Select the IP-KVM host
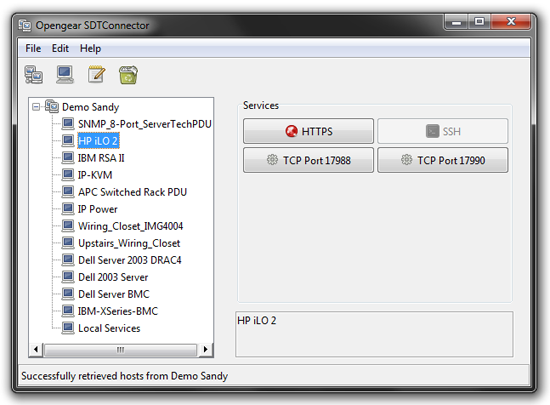Screen dimensions: 550x405 click(95, 175)
